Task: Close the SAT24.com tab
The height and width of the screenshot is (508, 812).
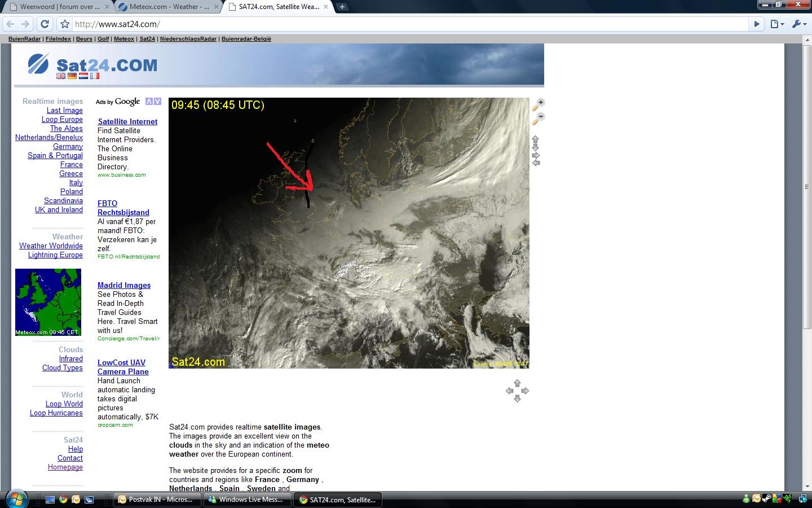Action: (326, 7)
